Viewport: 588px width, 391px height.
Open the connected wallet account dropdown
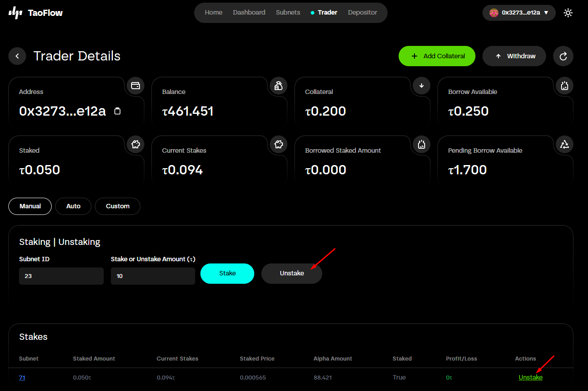[519, 13]
